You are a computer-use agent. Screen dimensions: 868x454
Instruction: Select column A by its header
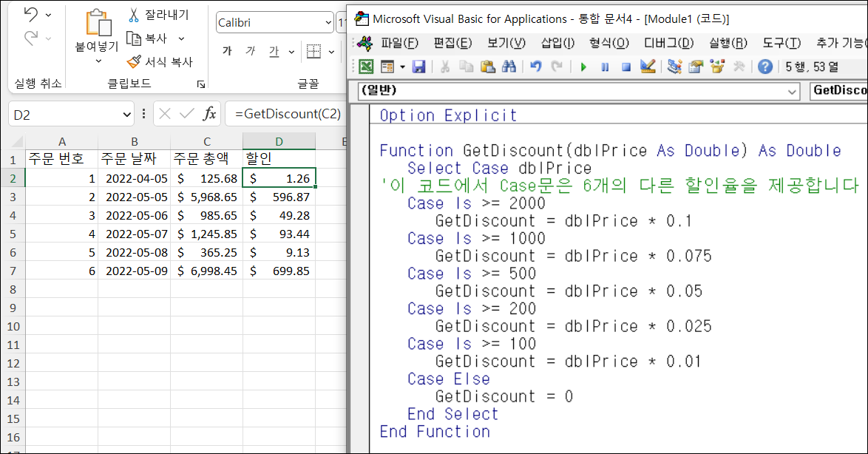pyautogui.click(x=62, y=142)
